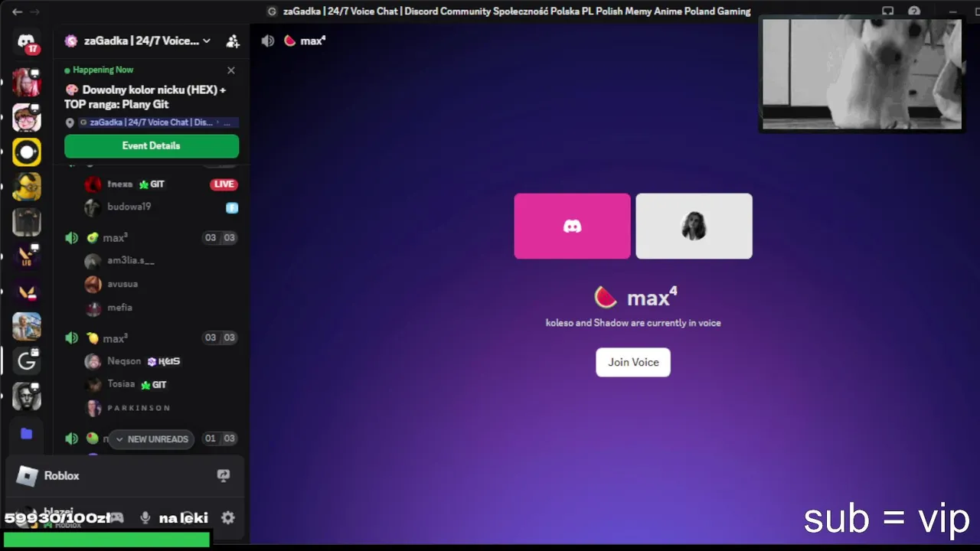Click the pink Discord logo participant tile

(573, 226)
